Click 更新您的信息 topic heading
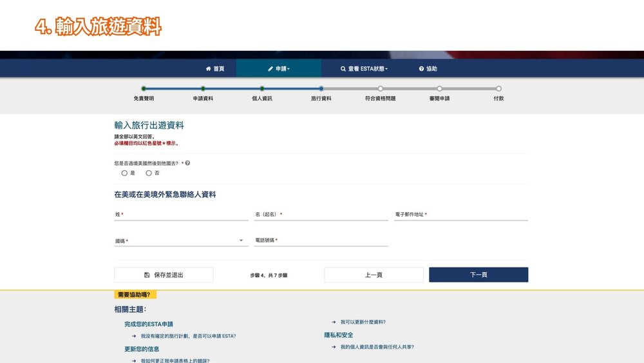The image size is (644, 363). click(x=142, y=349)
